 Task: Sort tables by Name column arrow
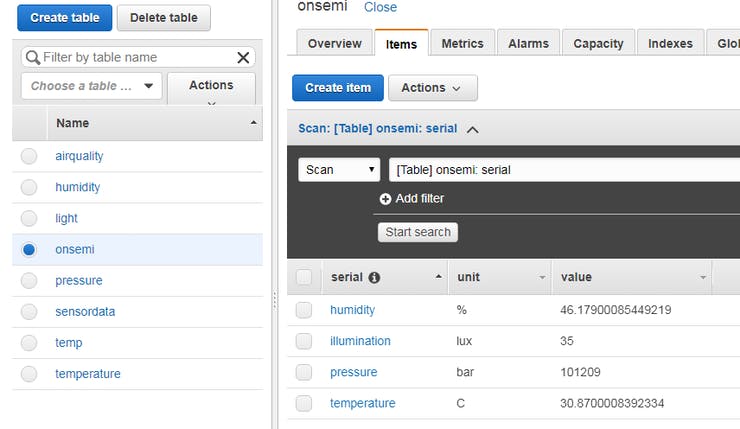(x=254, y=123)
